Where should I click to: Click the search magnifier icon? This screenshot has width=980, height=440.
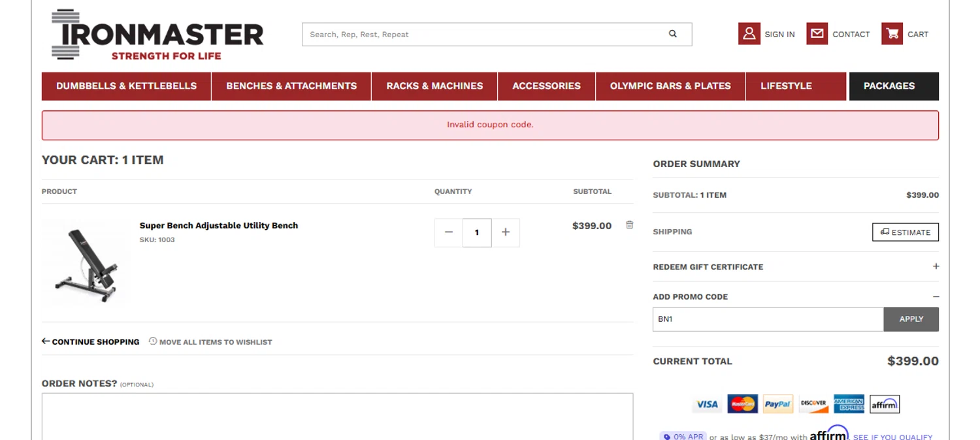coord(673,34)
